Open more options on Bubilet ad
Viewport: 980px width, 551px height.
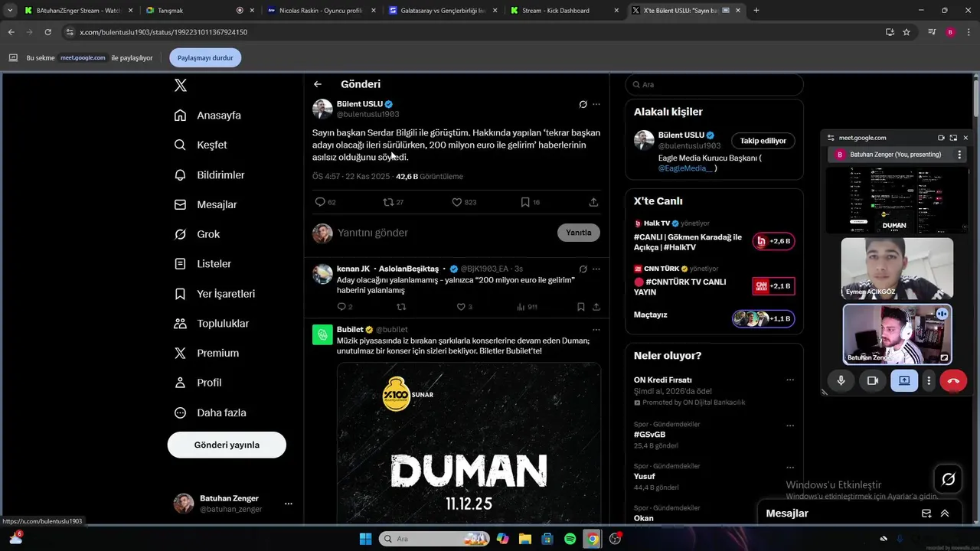tap(596, 330)
